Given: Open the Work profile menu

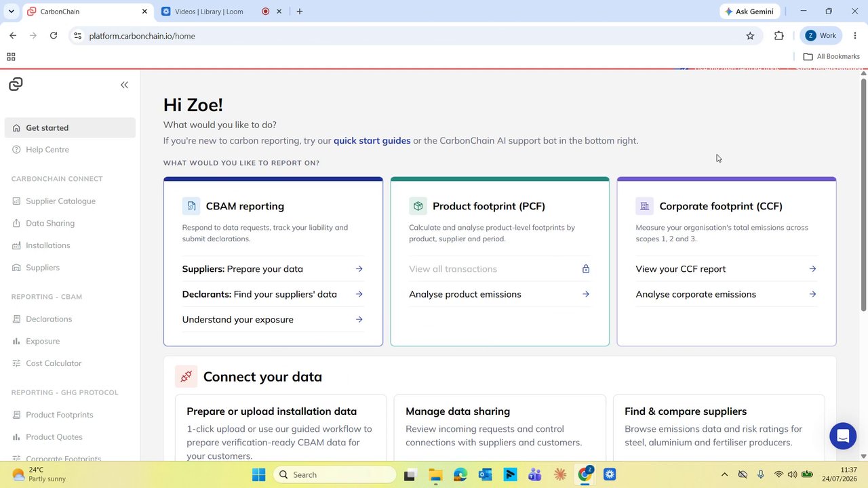Looking at the screenshot, I should [821, 36].
